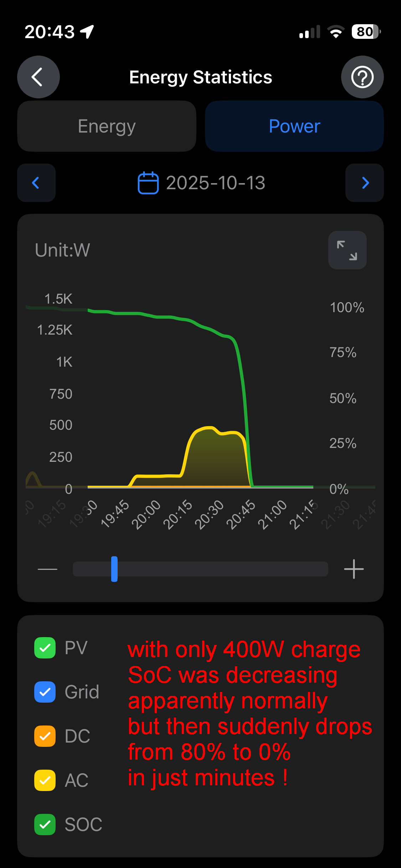This screenshot has width=401, height=868.
Task: Tap the back arrow button
Action: [x=38, y=77]
